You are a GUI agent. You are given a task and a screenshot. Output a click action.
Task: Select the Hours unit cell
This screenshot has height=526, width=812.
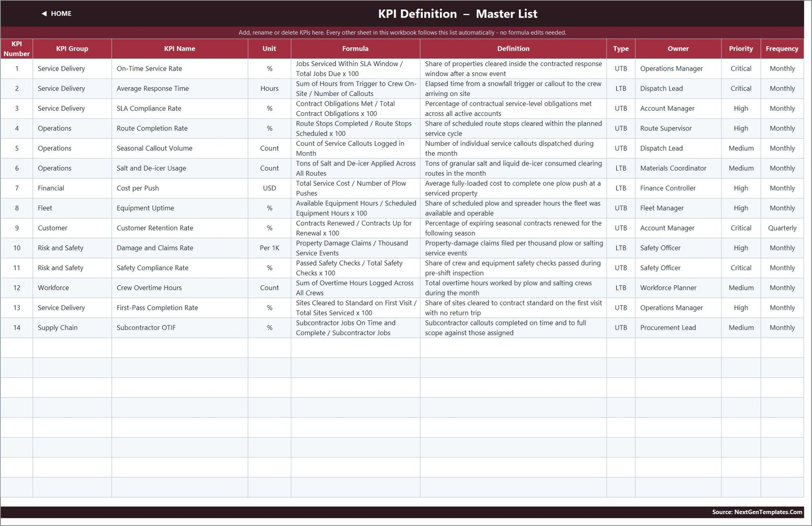[269, 88]
